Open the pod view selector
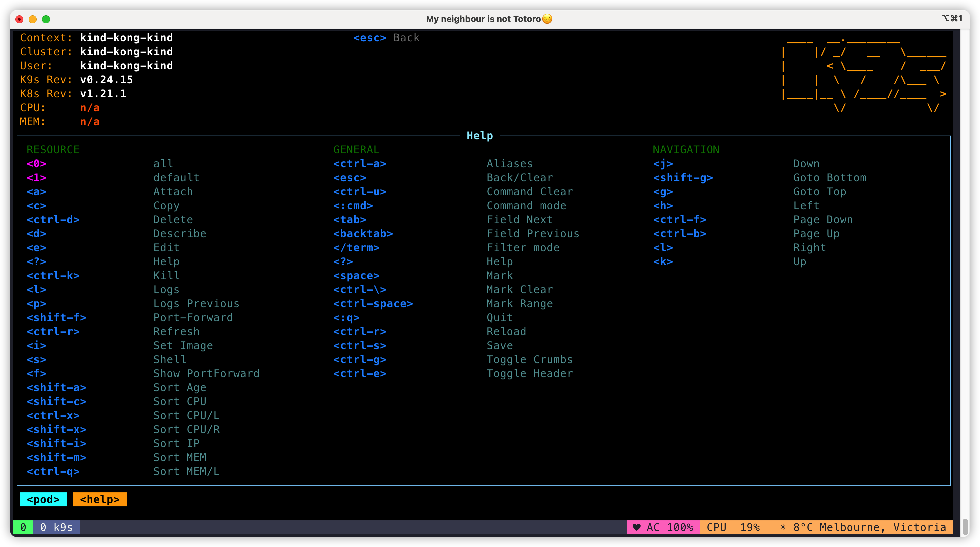The width and height of the screenshot is (980, 547). [x=43, y=499]
